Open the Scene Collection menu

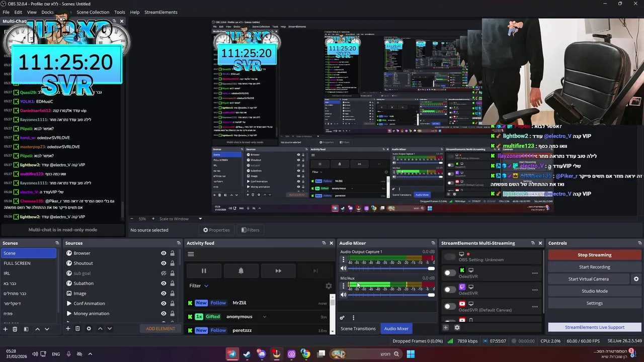(x=93, y=12)
